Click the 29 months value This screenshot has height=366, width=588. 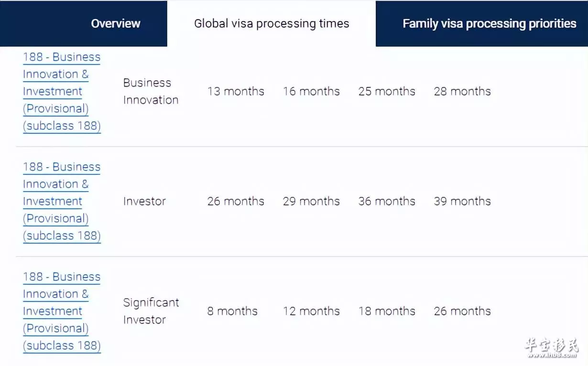(311, 201)
